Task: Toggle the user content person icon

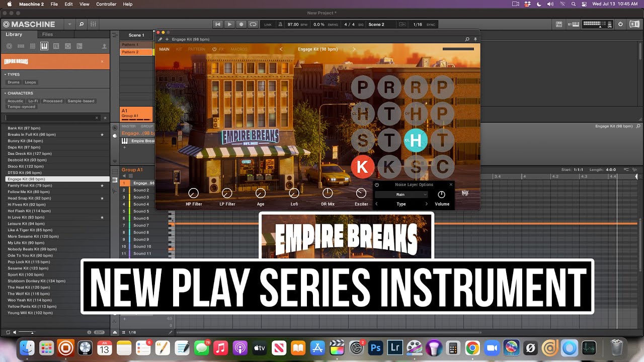Action: [x=104, y=46]
